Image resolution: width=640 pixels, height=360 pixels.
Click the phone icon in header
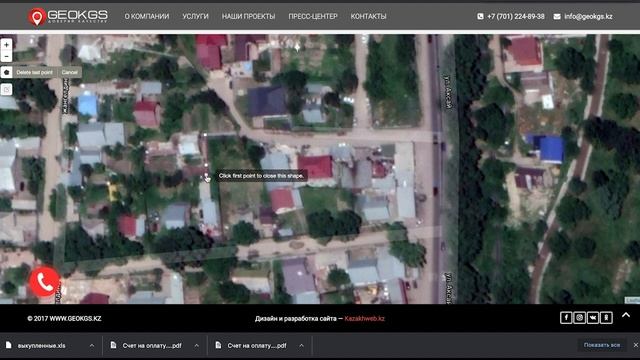click(480, 16)
